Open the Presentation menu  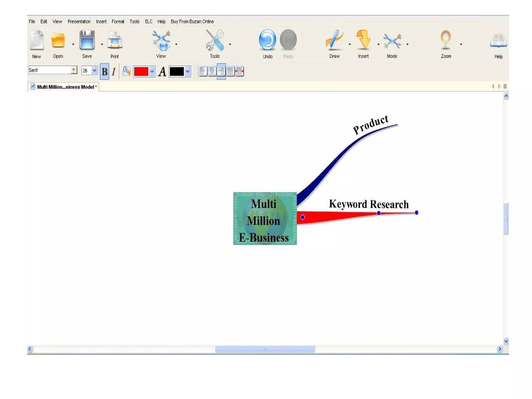79,22
